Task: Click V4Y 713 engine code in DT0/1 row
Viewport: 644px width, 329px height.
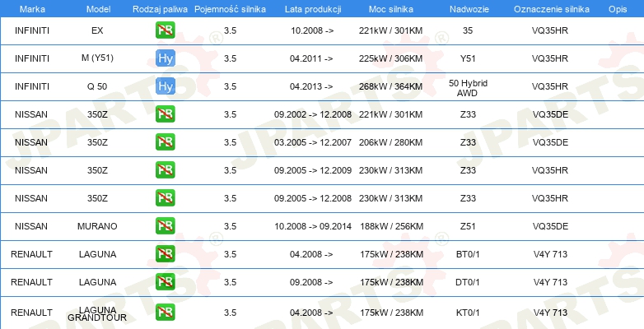Action: click(x=550, y=282)
